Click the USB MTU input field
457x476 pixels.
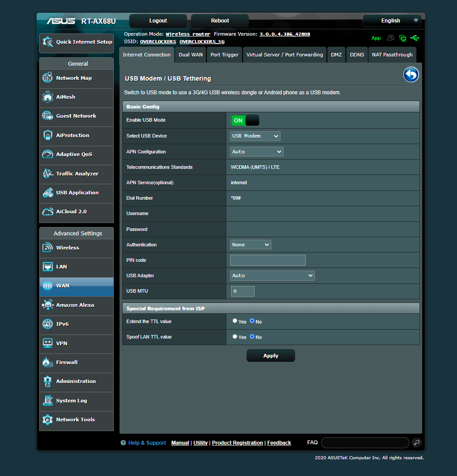243,291
